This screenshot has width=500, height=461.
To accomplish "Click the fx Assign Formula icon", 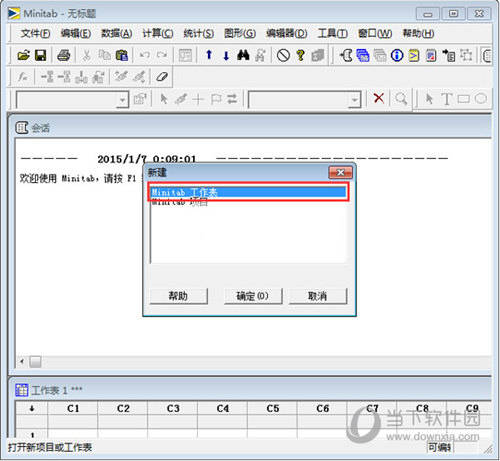I will click(22, 77).
